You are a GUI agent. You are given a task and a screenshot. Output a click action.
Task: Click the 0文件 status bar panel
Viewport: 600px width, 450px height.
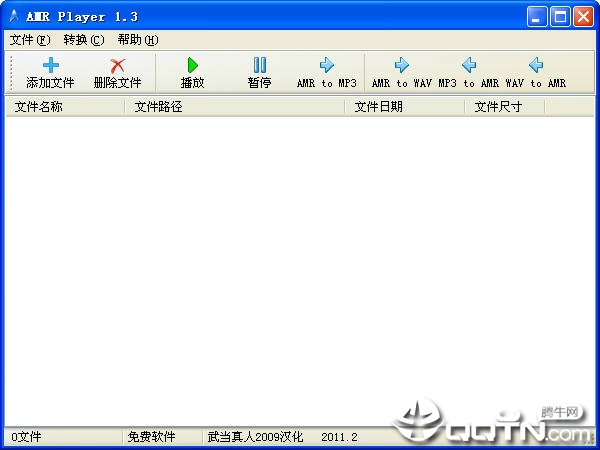point(64,437)
